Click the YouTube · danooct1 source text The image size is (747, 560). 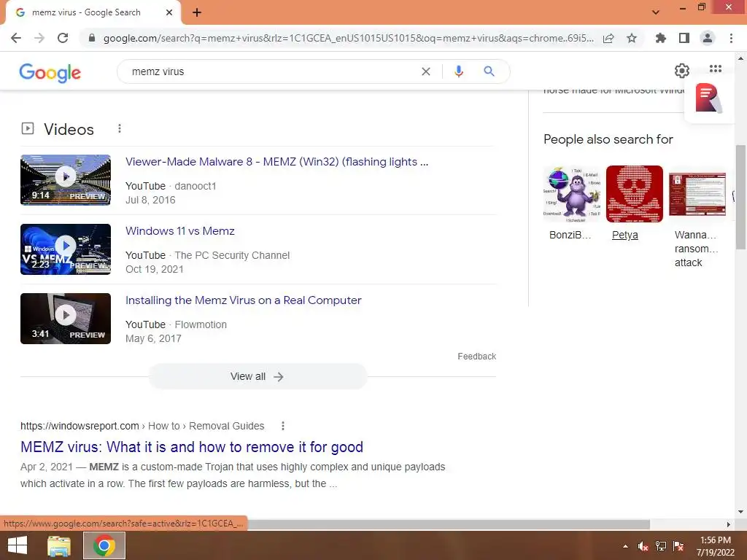tap(171, 186)
